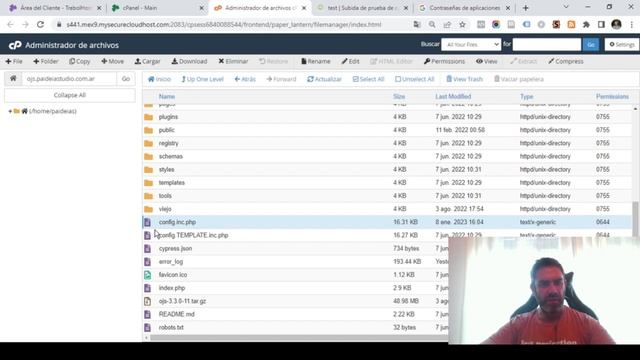Click the Download toolbar button
640x360 pixels.
(189, 61)
